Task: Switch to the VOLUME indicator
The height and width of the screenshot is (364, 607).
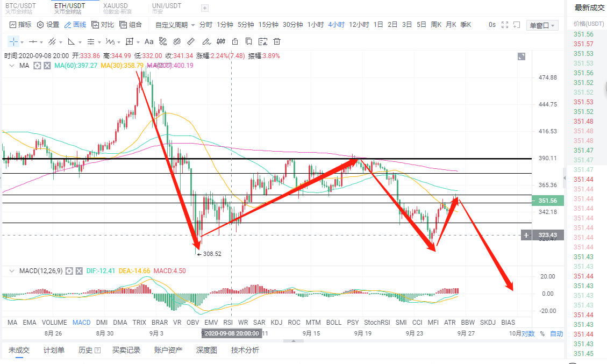Action: click(54, 323)
